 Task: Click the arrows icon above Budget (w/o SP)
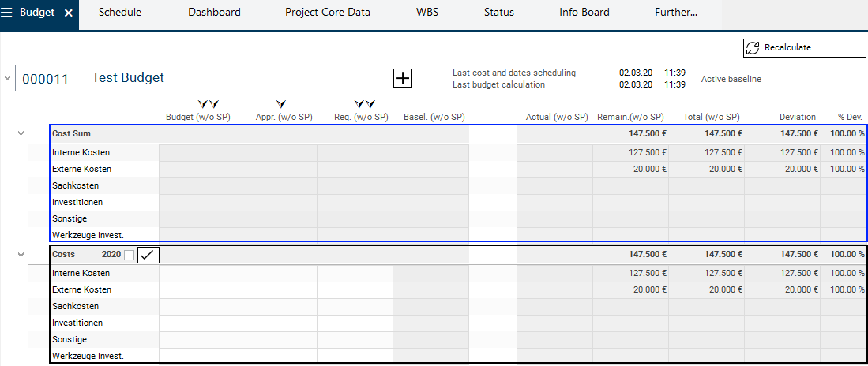(x=208, y=104)
